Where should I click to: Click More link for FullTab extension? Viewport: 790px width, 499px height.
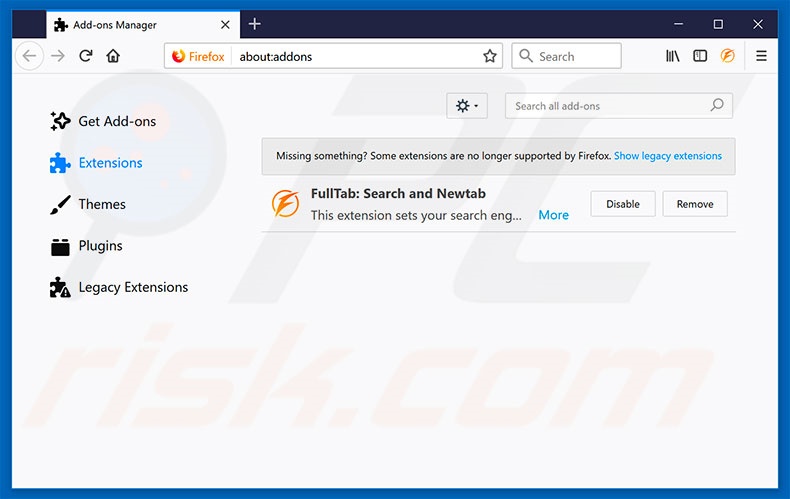pyautogui.click(x=553, y=215)
